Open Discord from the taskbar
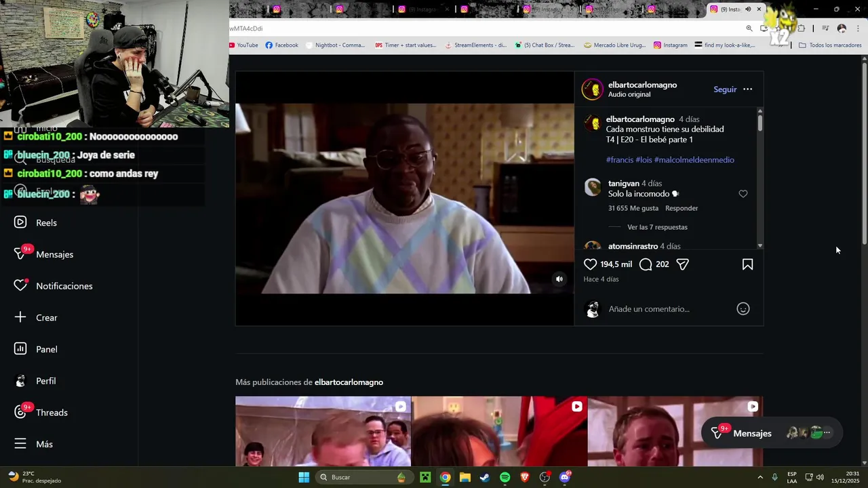Viewport: 868px width, 488px height. pyautogui.click(x=565, y=477)
